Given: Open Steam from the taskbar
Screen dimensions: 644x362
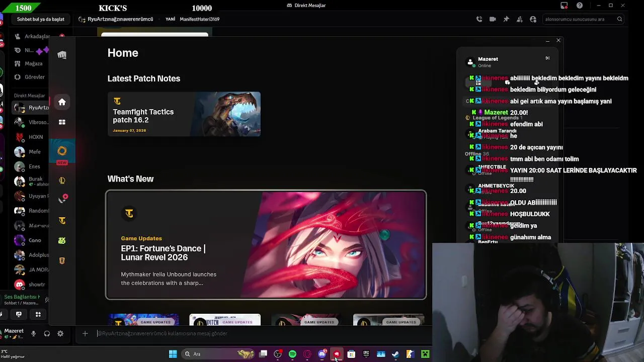Looking at the screenshot, I should (x=395, y=354).
